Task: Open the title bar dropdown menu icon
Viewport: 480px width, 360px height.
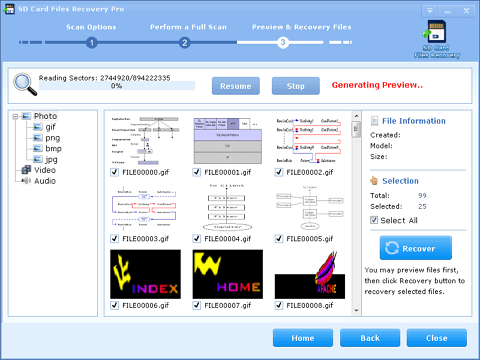Action: point(430,11)
